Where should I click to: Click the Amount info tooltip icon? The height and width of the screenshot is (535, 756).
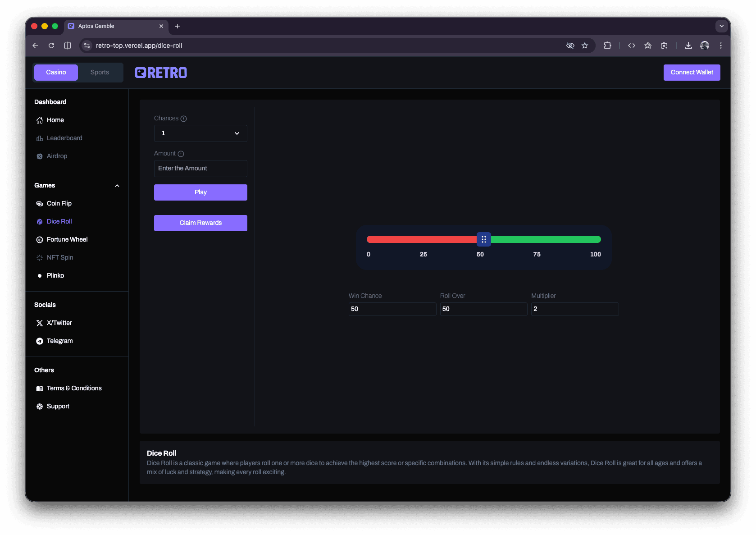[181, 154]
